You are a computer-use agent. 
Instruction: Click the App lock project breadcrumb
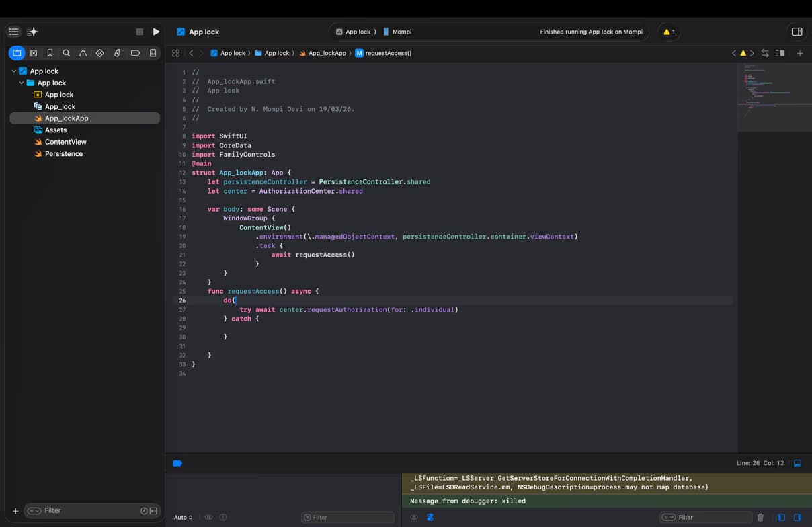228,53
